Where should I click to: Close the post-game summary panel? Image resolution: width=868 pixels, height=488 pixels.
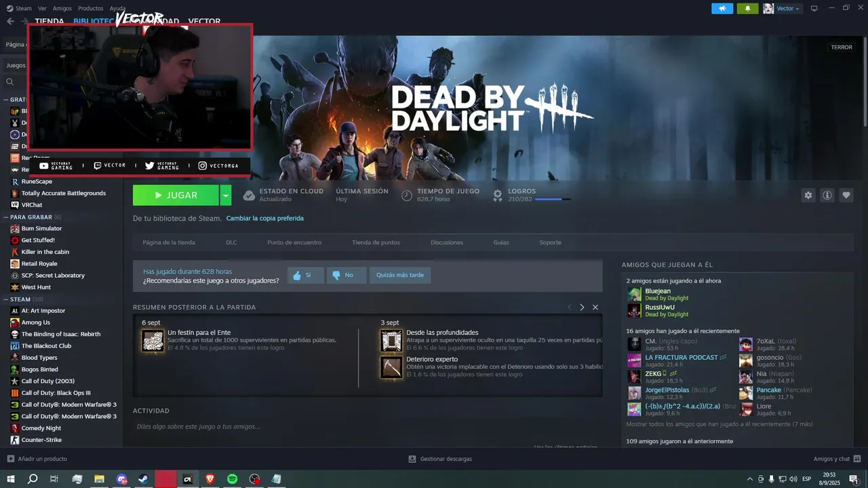(595, 307)
